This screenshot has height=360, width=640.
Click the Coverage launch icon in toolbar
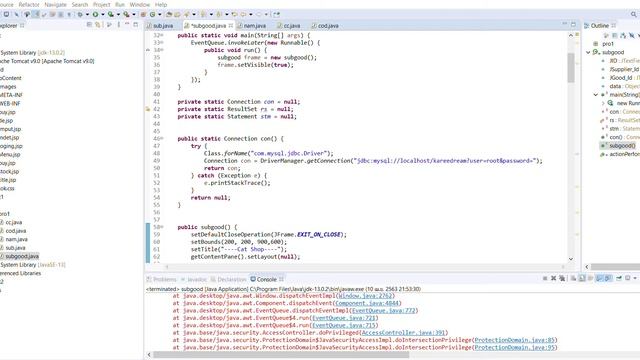[x=111, y=14]
